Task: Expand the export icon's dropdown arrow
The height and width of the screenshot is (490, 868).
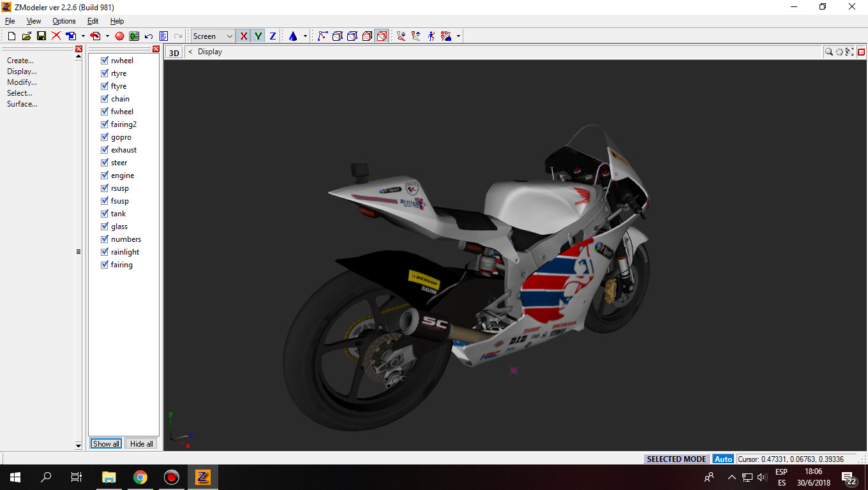Action: point(107,36)
